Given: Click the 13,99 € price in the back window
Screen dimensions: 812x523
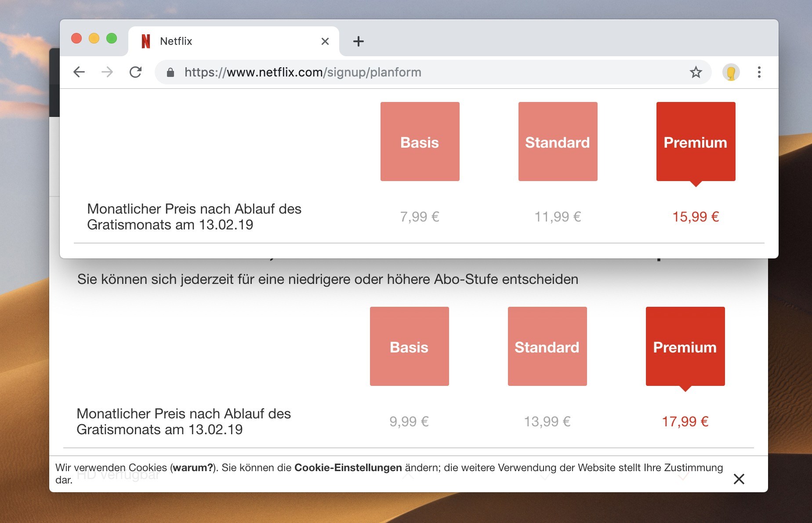Looking at the screenshot, I should [x=547, y=421].
